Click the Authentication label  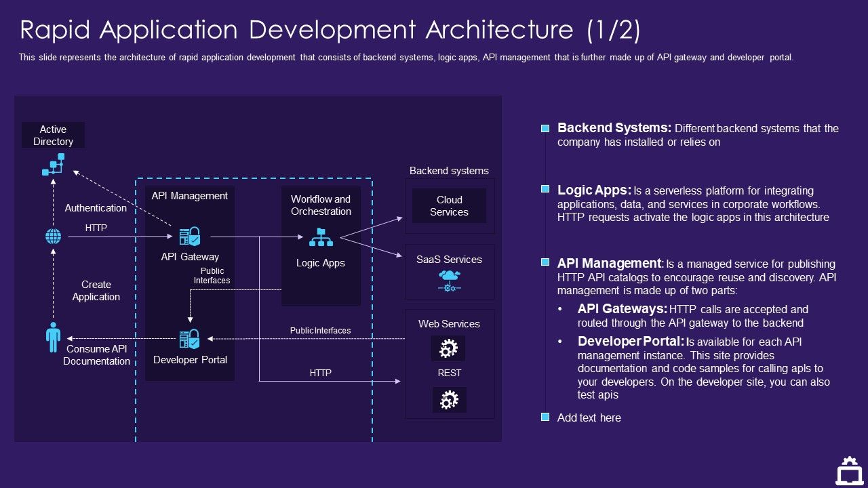pos(96,208)
